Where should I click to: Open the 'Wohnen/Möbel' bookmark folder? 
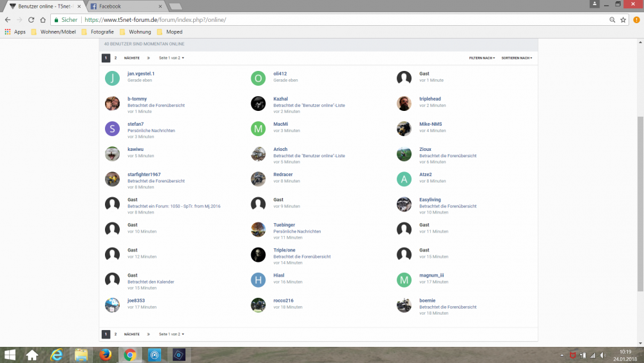53,32
